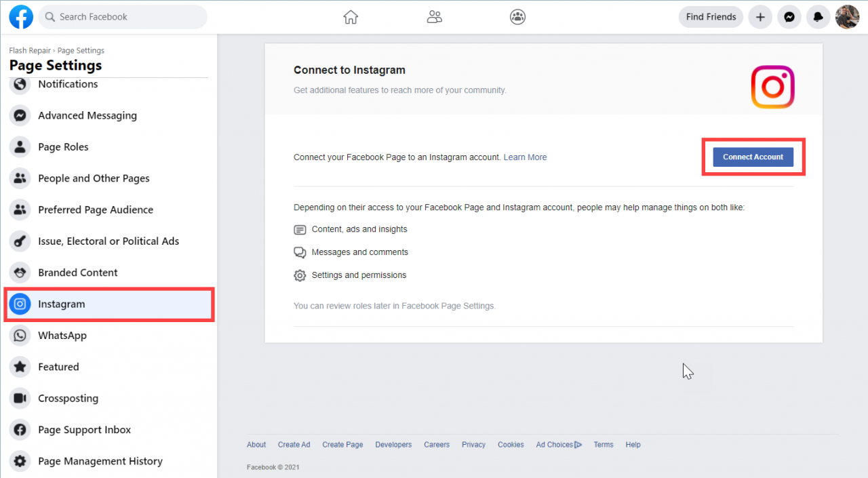The image size is (868, 478).
Task: Open the Terms footer link
Action: point(604,445)
